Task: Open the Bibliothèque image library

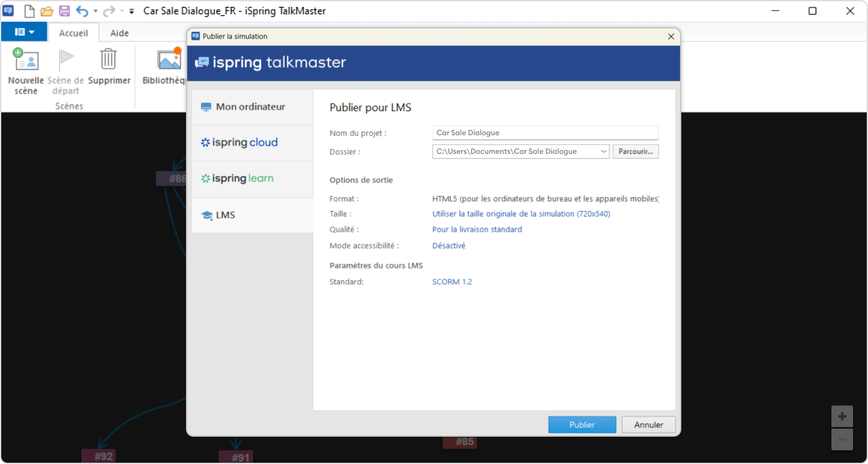Action: (164, 67)
